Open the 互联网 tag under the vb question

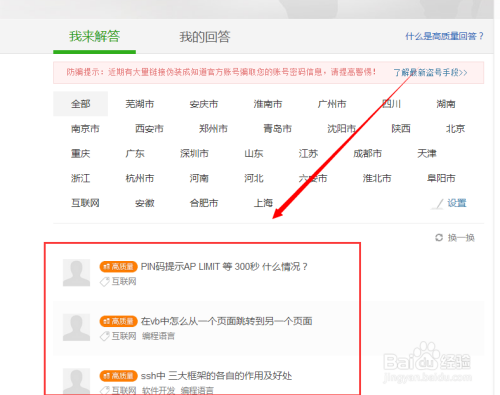(124, 336)
